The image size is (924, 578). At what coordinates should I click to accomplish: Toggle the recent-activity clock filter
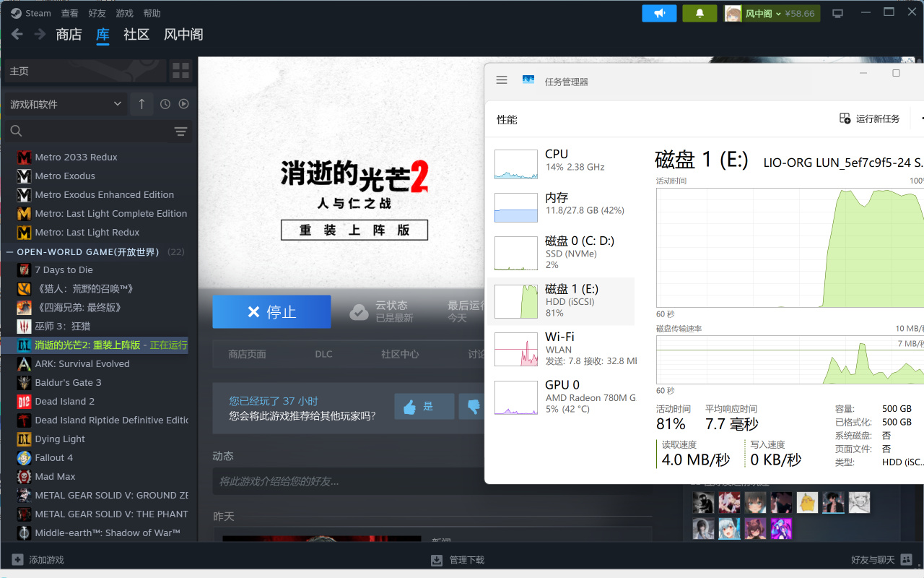coord(165,104)
